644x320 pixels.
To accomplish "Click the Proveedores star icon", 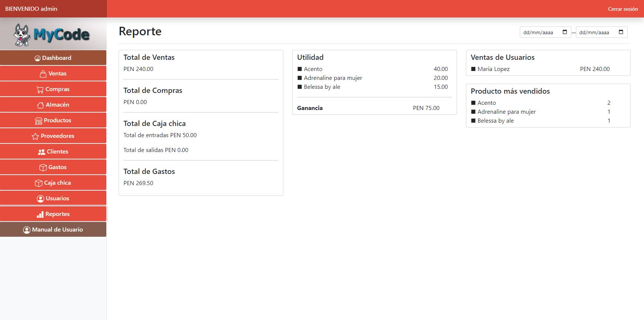I will point(35,136).
